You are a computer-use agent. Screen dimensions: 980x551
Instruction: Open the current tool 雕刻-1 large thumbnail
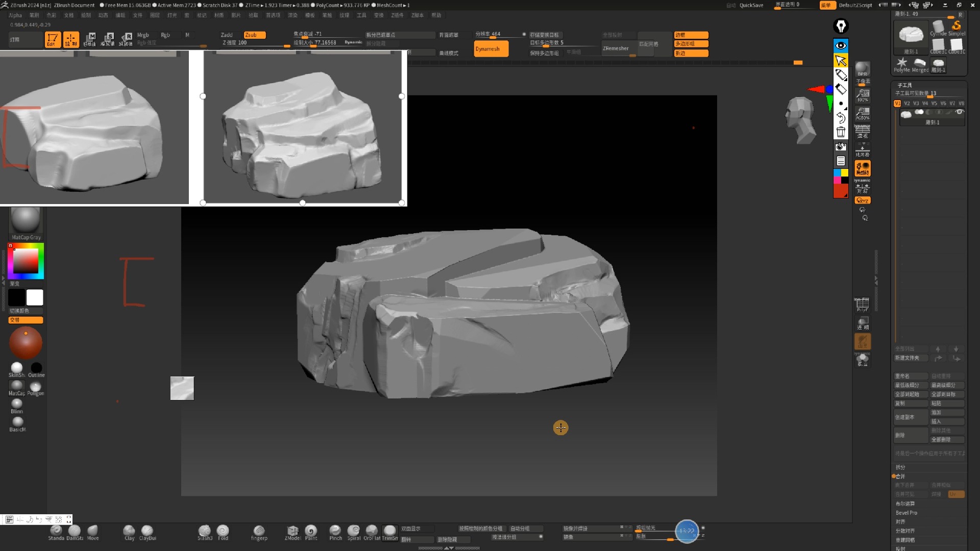911,37
